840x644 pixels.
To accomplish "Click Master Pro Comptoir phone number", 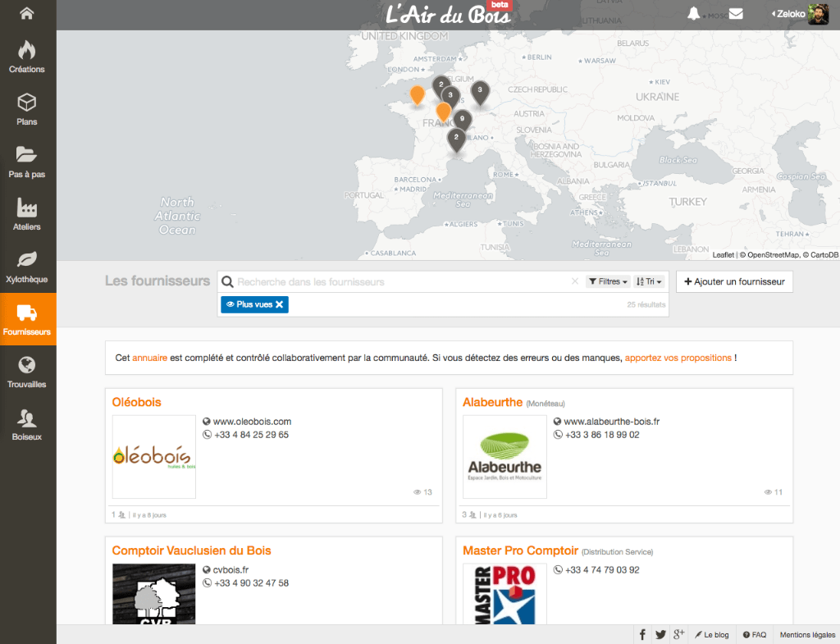I will click(x=602, y=570).
